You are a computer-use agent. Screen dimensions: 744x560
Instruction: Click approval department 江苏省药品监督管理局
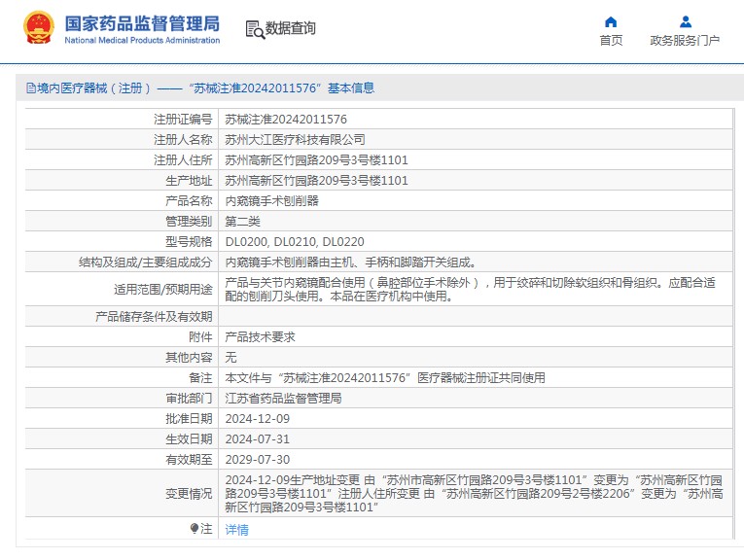(x=283, y=399)
